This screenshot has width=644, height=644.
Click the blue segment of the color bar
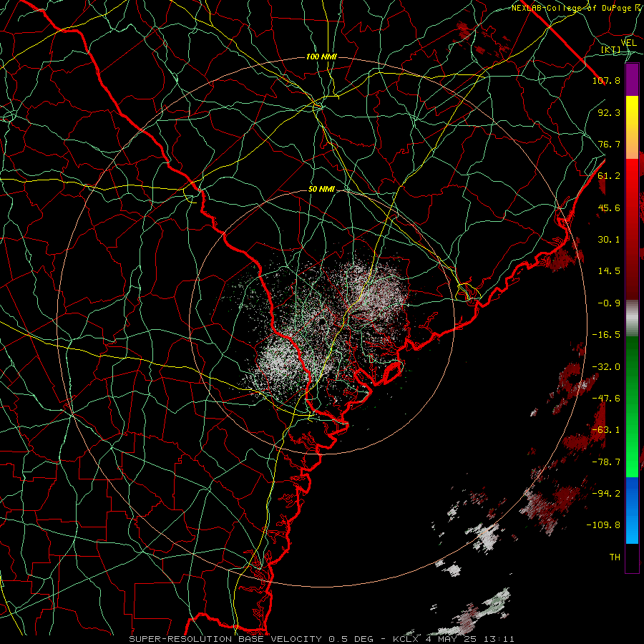point(632,510)
